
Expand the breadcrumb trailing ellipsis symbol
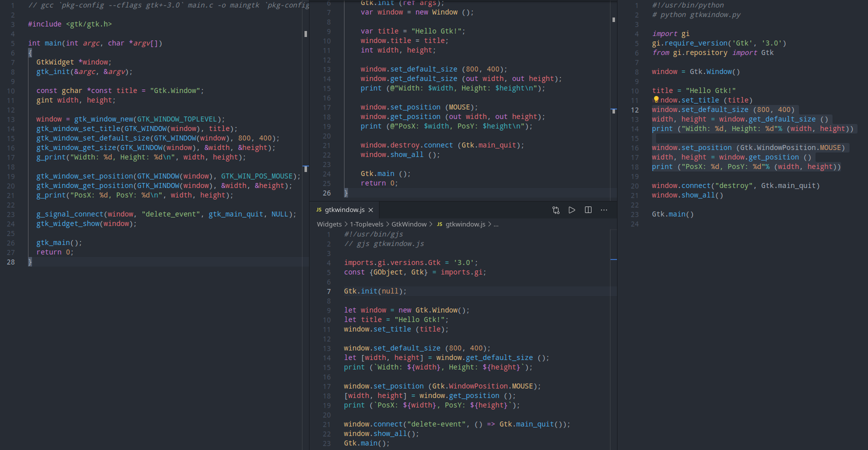tap(496, 224)
